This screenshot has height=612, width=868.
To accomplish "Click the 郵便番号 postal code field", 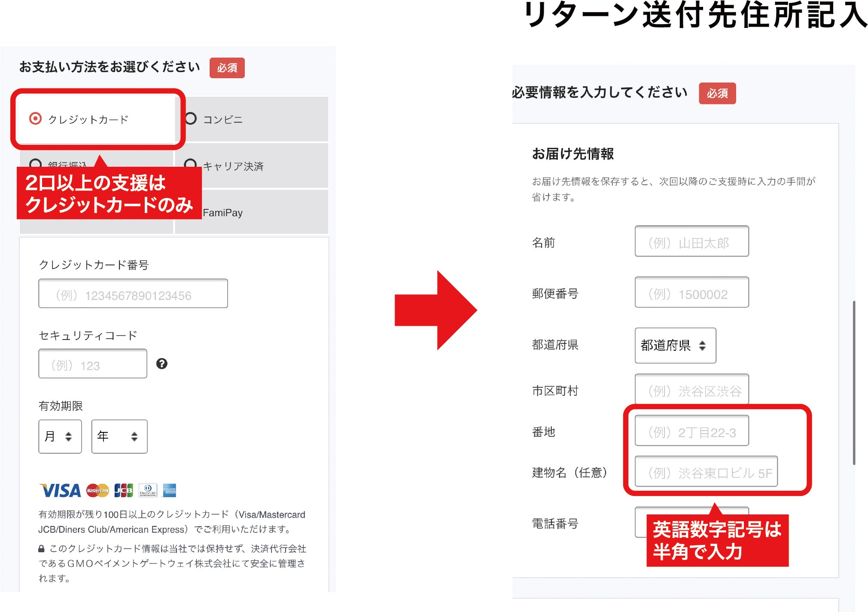I will click(x=691, y=292).
